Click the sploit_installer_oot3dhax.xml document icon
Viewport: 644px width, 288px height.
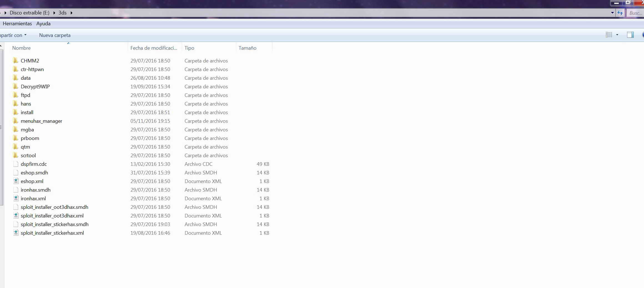(16, 216)
